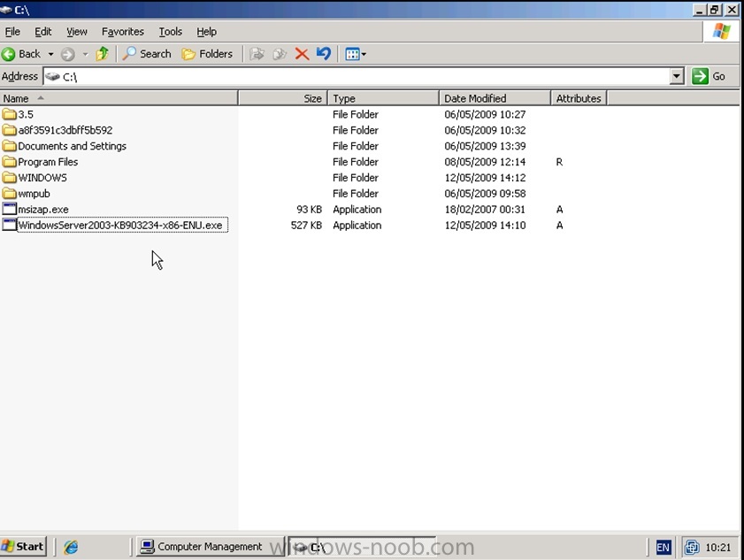Click the file name msizap.exe
This screenshot has height=560, width=744.
(43, 210)
